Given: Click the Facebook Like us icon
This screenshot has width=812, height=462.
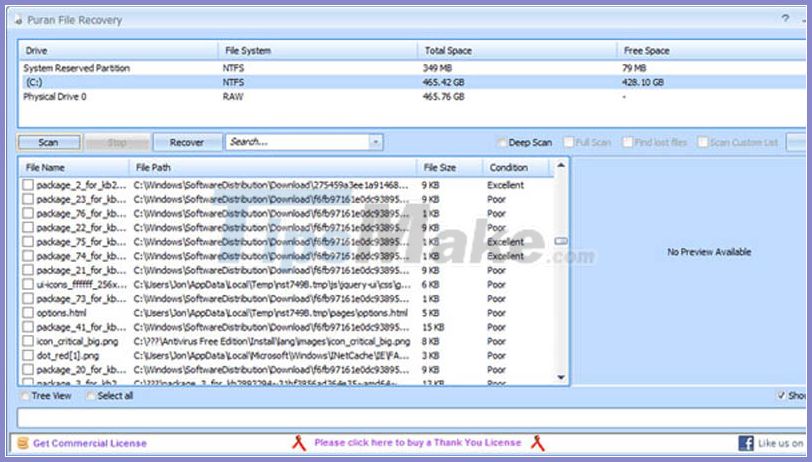Looking at the screenshot, I should [746, 443].
